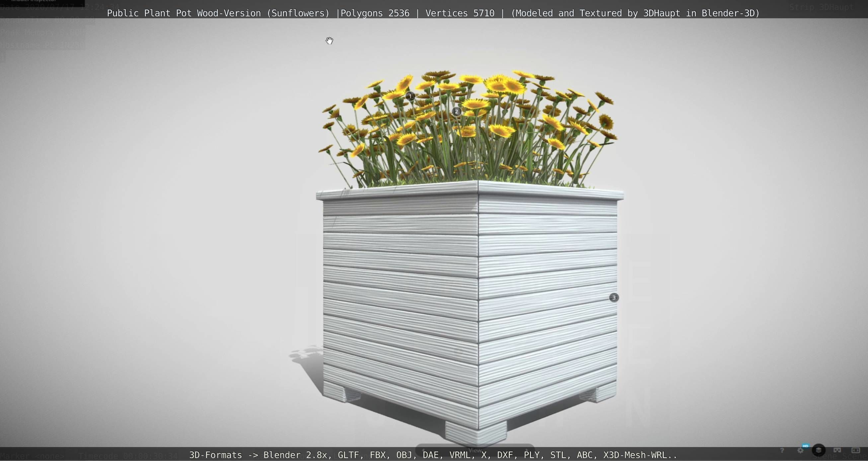Screen dimensions: 868x461
Task: Open the help question mark icon
Action: pos(782,450)
